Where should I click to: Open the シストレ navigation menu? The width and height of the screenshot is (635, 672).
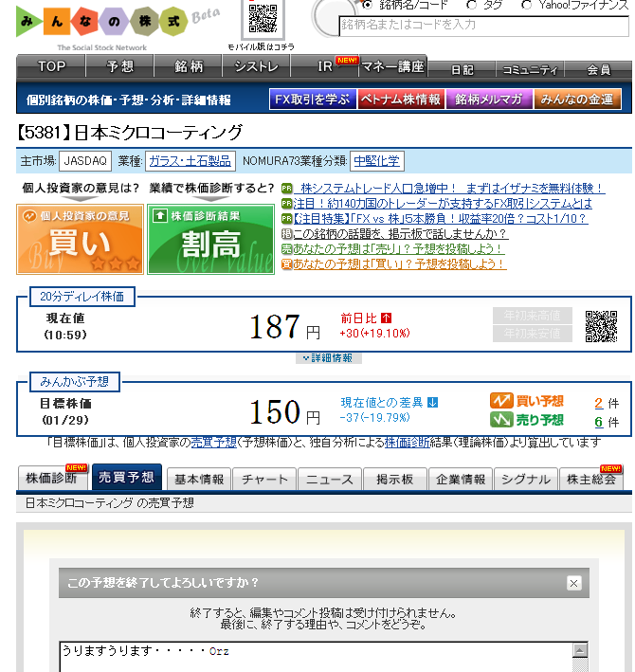point(256,66)
